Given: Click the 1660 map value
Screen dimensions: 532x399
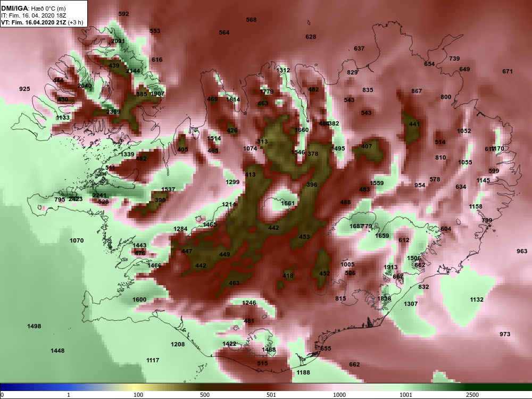Looking at the screenshot, I should pos(302,130).
